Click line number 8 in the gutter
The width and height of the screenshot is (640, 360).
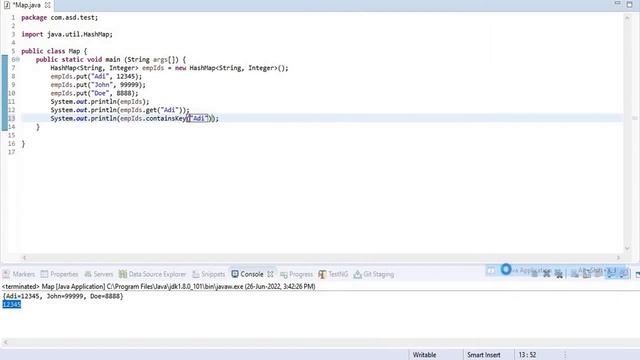click(13, 76)
